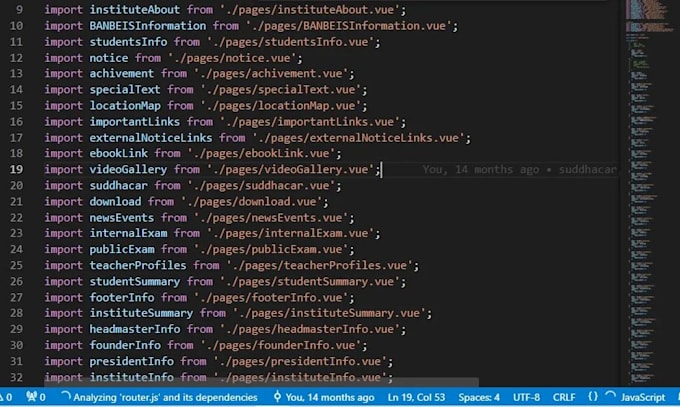This screenshot has width=680, height=407.
Task: Click the 'headmasterInfo' import identifier
Action: click(134, 329)
